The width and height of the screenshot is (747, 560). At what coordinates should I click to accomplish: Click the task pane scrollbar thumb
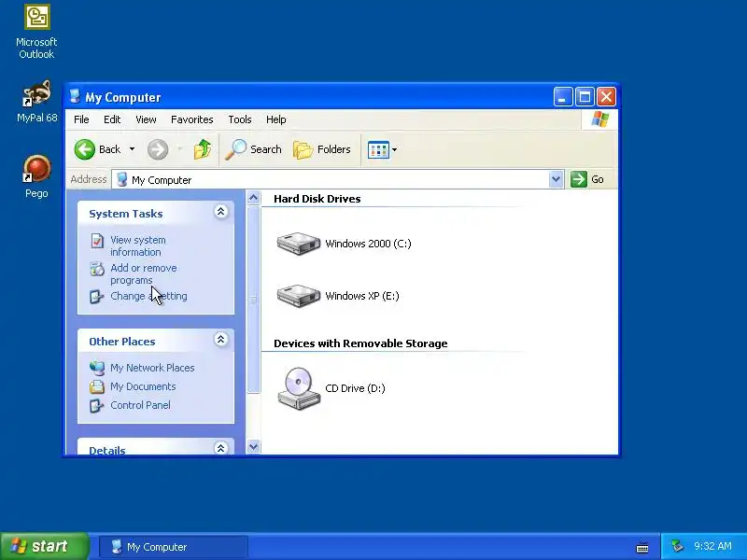pos(253,300)
